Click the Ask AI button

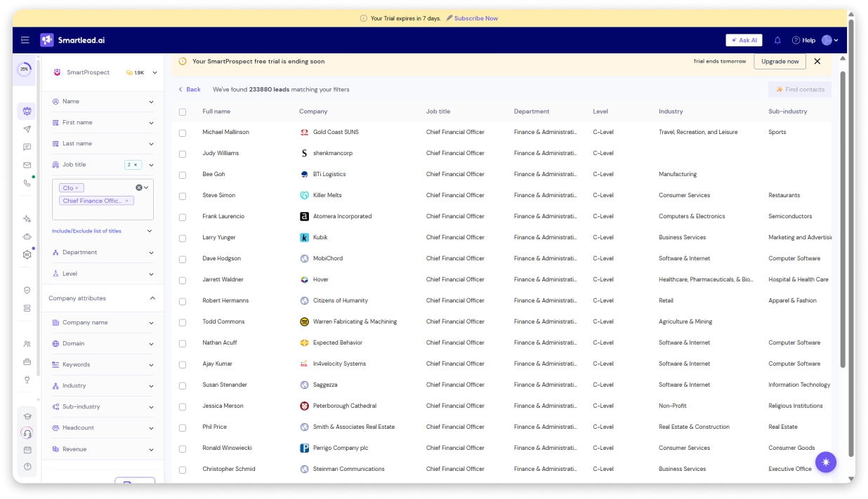(x=744, y=40)
